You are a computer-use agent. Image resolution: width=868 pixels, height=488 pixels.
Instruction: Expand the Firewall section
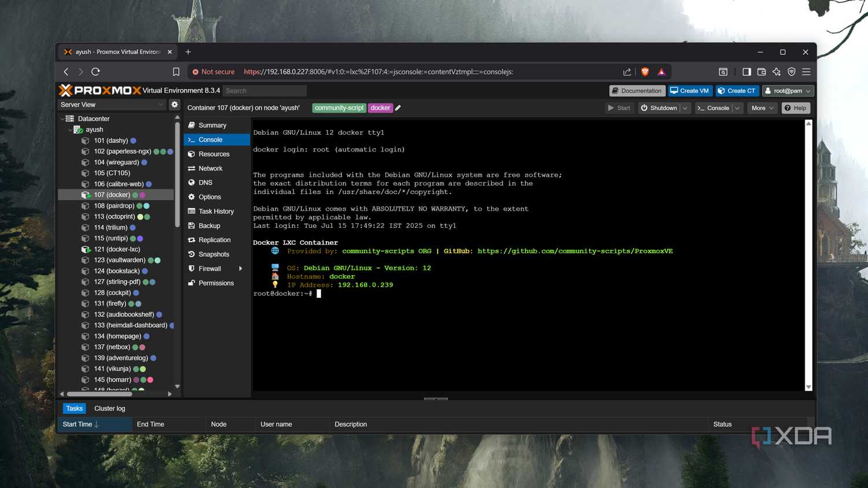coord(208,268)
